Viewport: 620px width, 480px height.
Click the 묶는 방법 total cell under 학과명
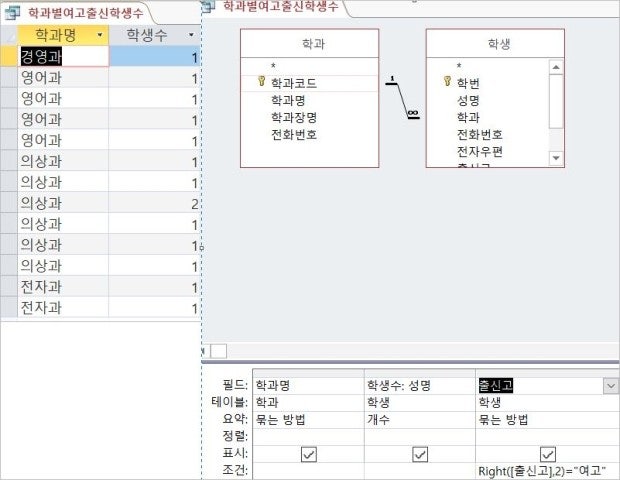pos(308,420)
